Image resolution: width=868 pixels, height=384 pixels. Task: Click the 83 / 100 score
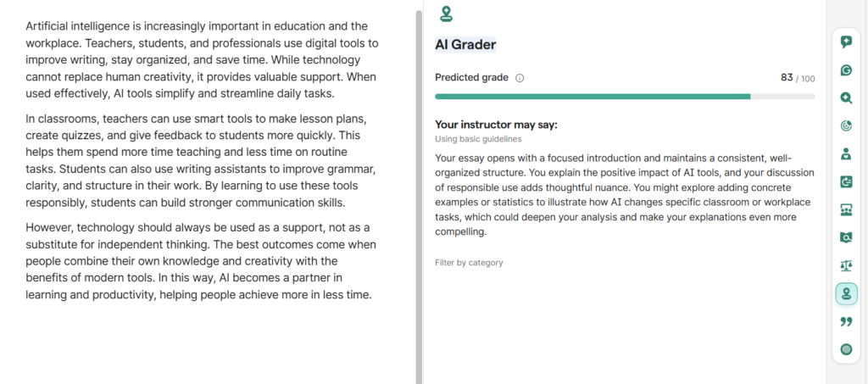pyautogui.click(x=798, y=78)
